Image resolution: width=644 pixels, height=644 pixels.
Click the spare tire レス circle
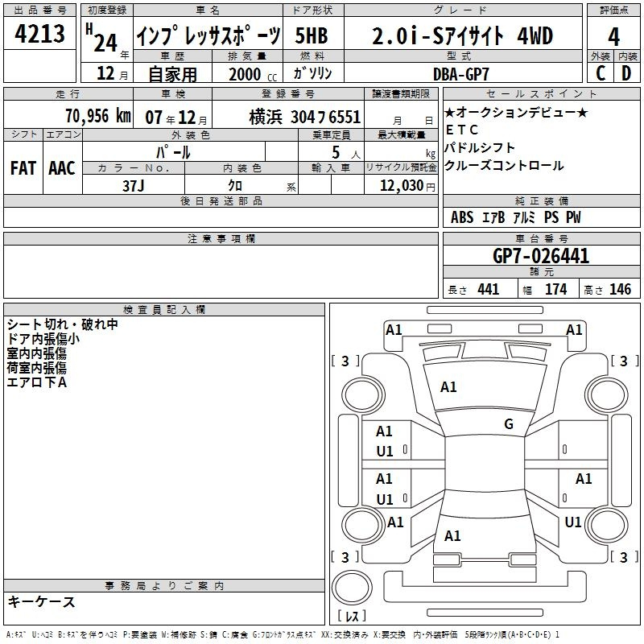[x=352, y=588]
